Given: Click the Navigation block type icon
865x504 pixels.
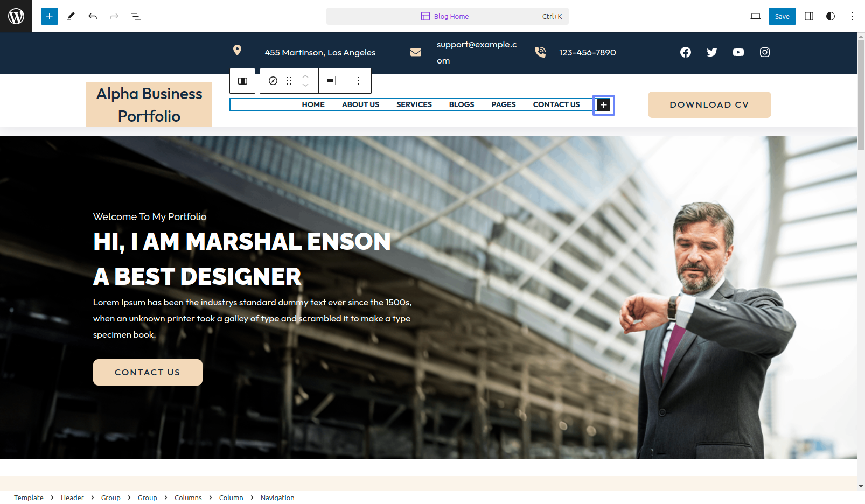Looking at the screenshot, I should click(x=273, y=81).
